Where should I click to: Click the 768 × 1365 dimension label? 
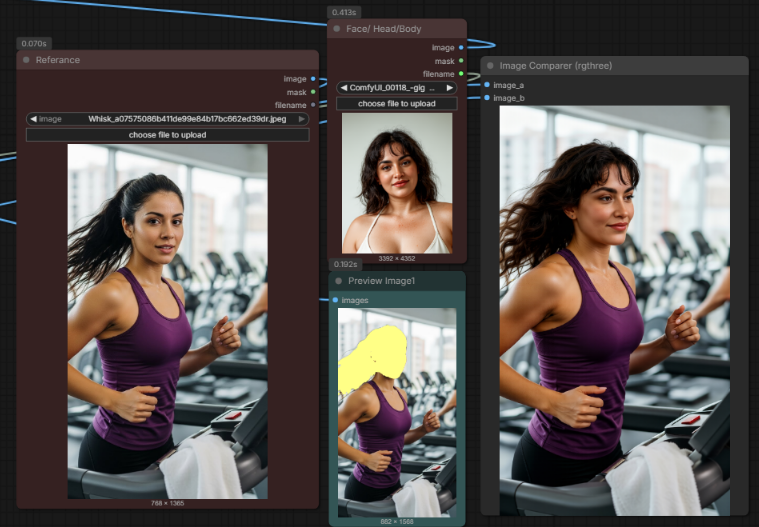pos(167,503)
